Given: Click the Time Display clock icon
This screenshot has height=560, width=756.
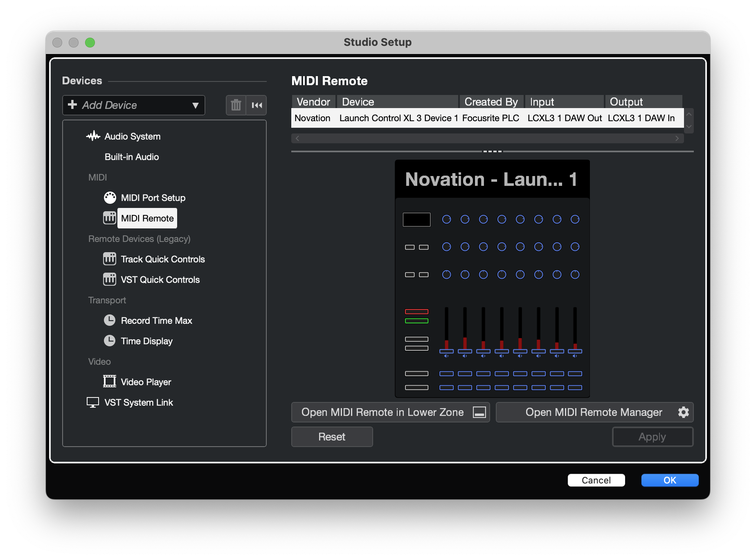Looking at the screenshot, I should coord(110,341).
